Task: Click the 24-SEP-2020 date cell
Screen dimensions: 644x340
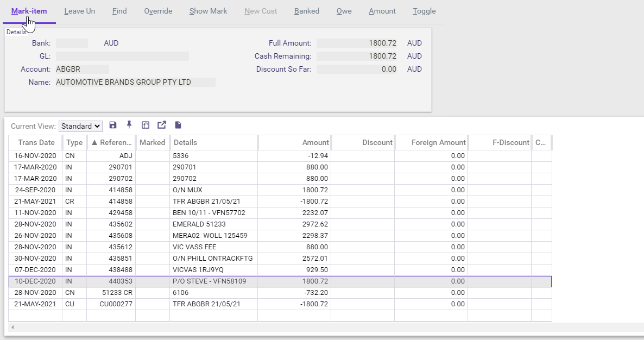Action: tap(35, 190)
